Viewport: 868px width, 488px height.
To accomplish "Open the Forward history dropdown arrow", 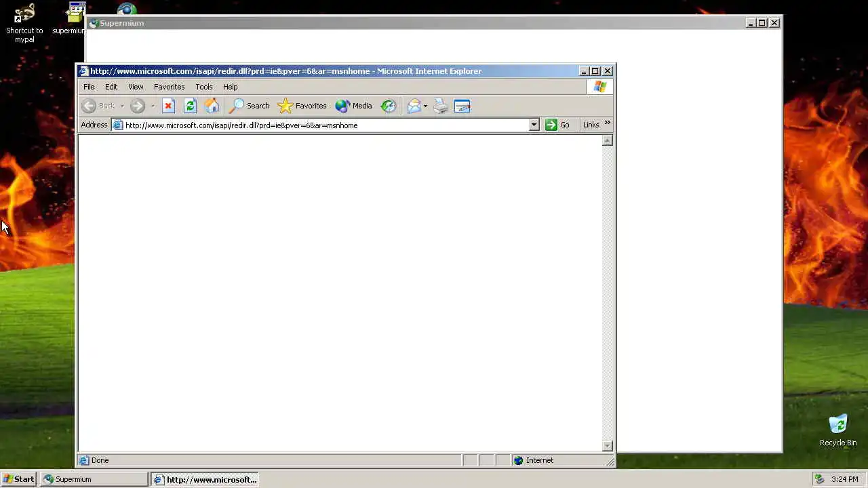I will point(153,106).
